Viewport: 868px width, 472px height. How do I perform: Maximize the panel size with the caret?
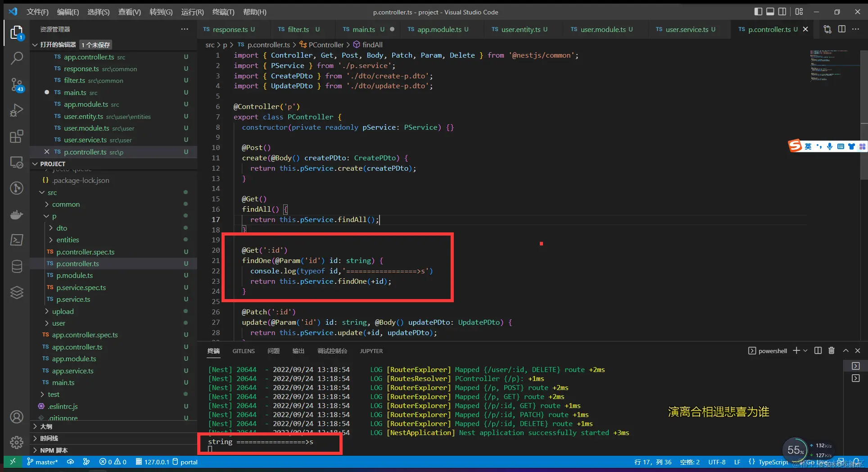coord(846,351)
